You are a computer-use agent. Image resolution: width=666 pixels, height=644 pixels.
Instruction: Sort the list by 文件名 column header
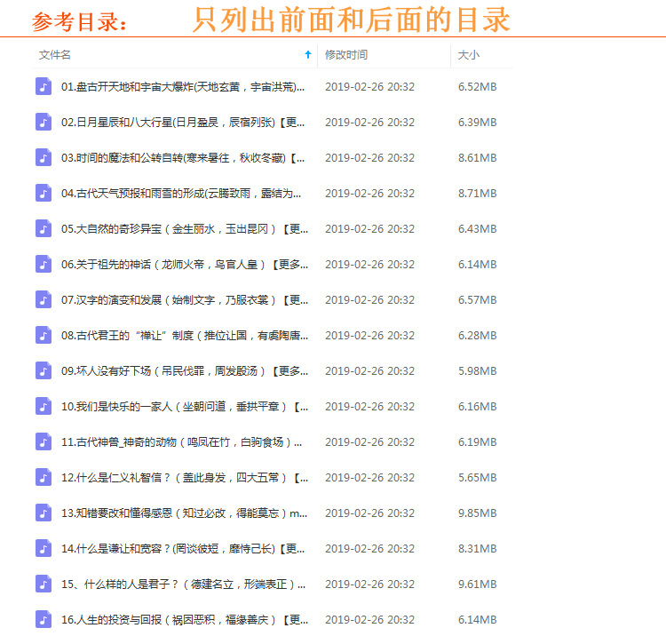coord(55,55)
